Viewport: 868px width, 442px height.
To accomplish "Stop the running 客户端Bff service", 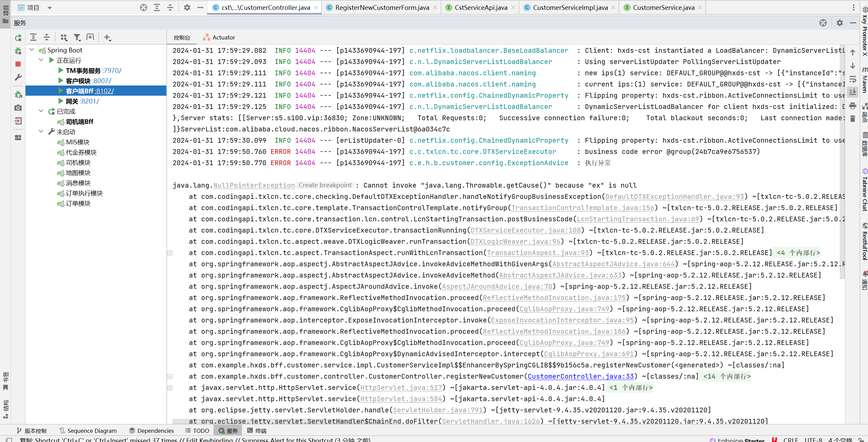I will [18, 64].
